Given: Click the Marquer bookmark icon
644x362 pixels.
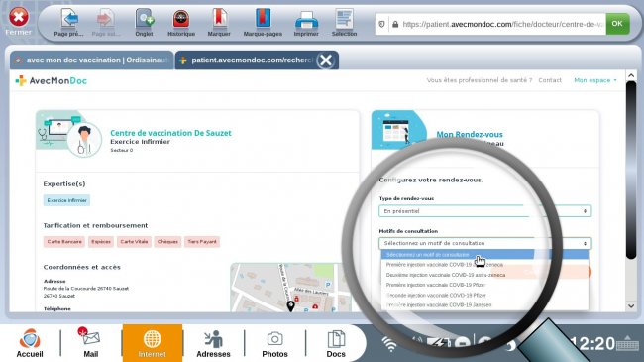Looking at the screenshot, I should pos(219,19).
